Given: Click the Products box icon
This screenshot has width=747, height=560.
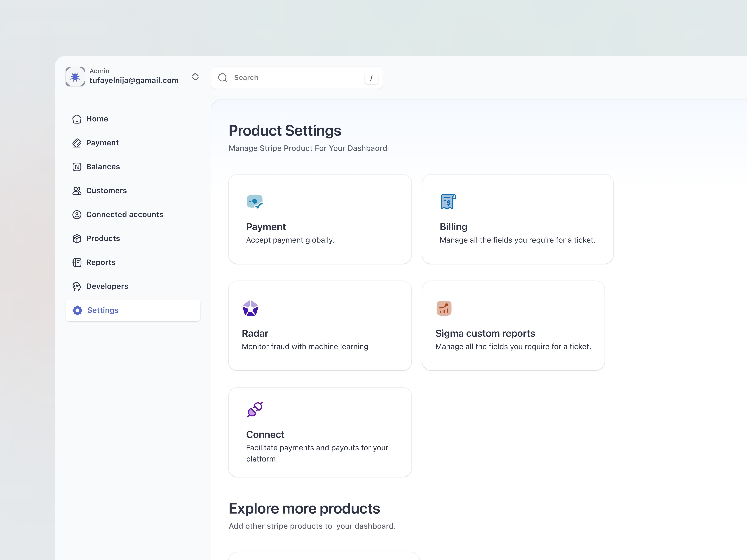Looking at the screenshot, I should pyautogui.click(x=77, y=238).
